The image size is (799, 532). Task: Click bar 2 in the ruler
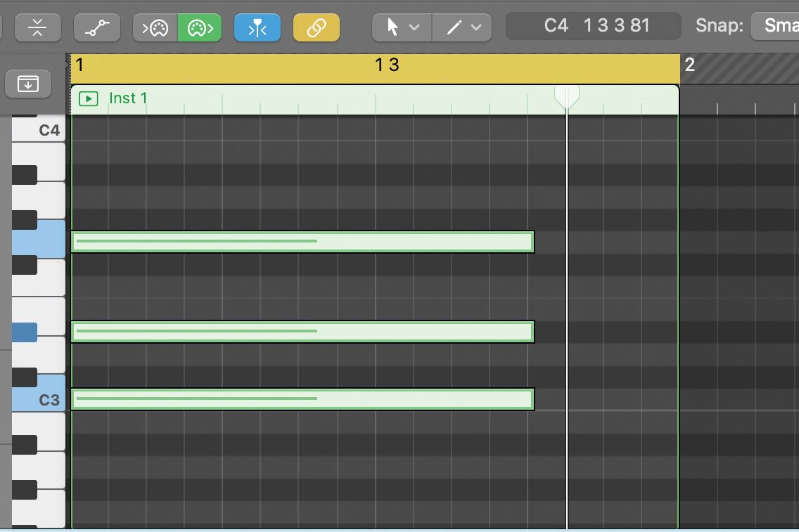click(x=690, y=65)
